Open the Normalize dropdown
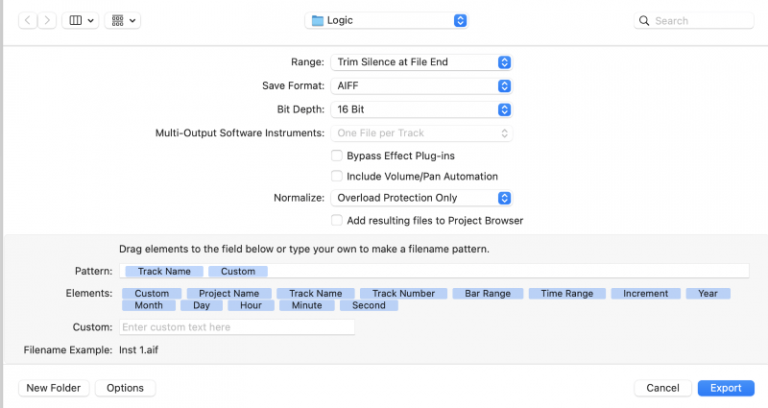 click(423, 198)
